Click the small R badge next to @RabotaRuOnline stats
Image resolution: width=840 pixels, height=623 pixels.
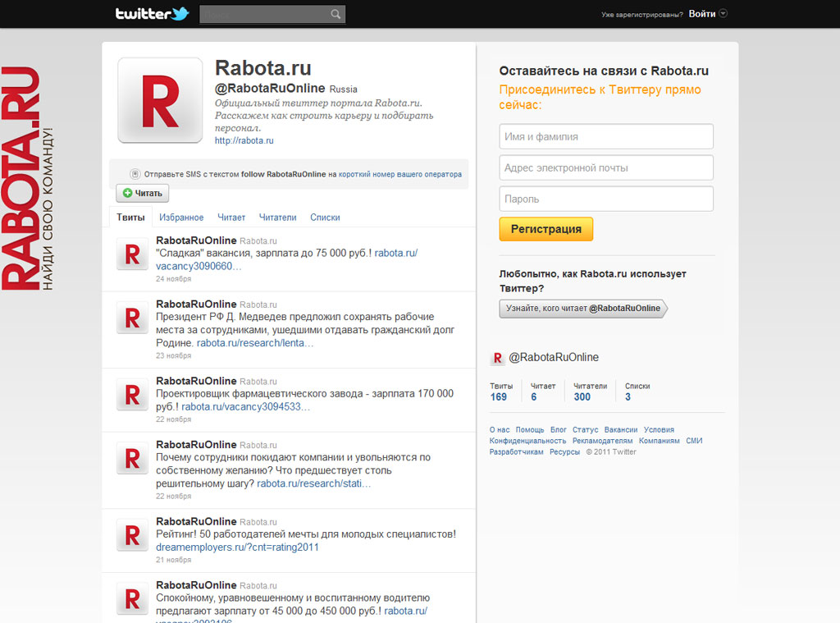499,358
